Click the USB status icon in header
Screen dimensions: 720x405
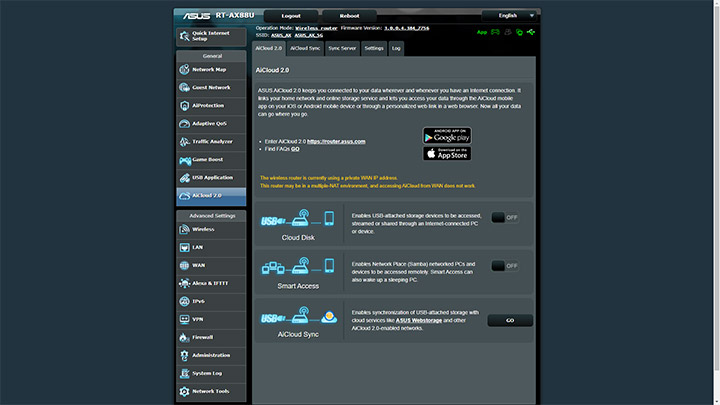pos(531,32)
